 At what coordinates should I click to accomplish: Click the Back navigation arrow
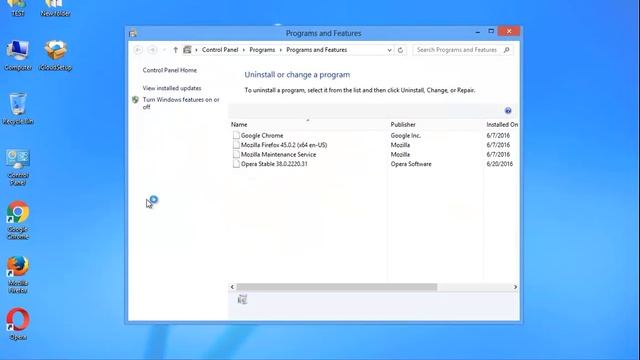pos(138,50)
